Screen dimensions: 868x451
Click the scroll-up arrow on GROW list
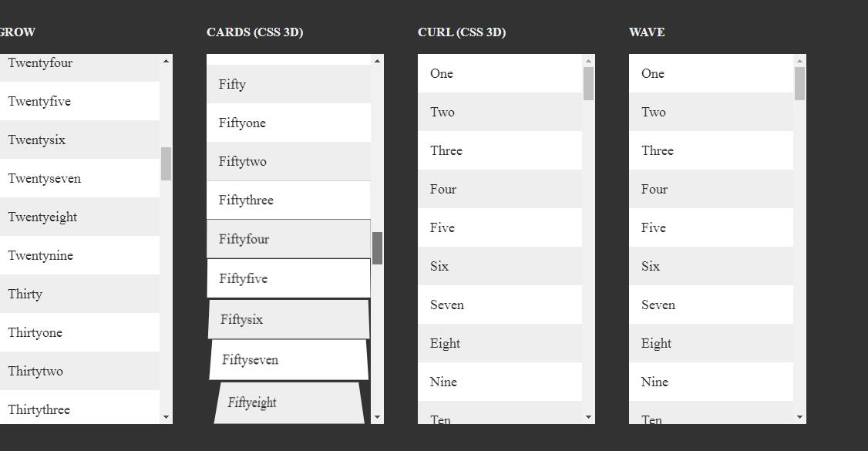pos(166,60)
